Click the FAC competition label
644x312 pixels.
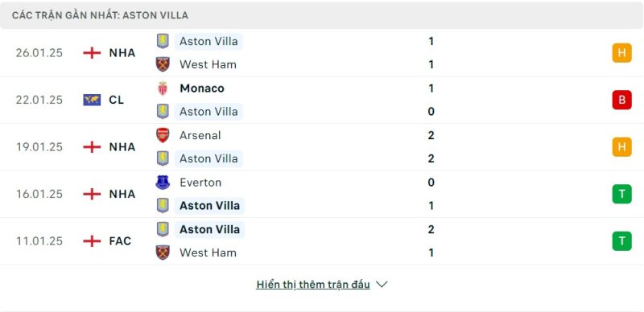click(120, 241)
